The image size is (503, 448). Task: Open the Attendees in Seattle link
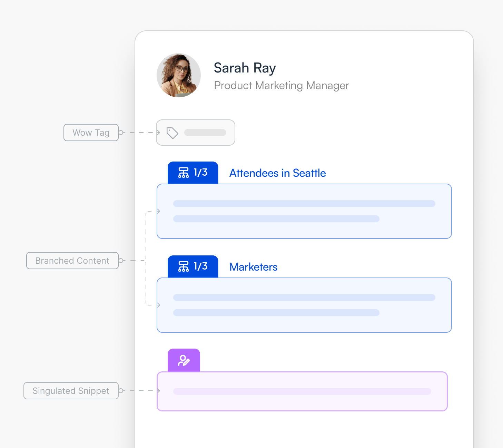[277, 173]
